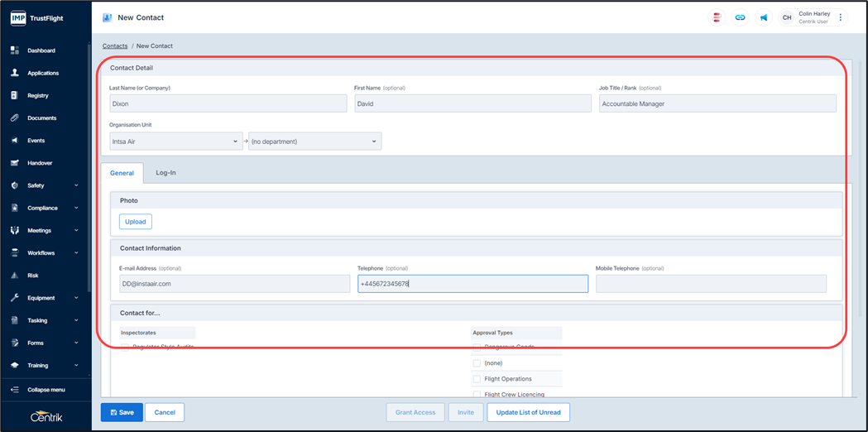
Task: Open the (no department) dropdown
Action: [x=314, y=142]
